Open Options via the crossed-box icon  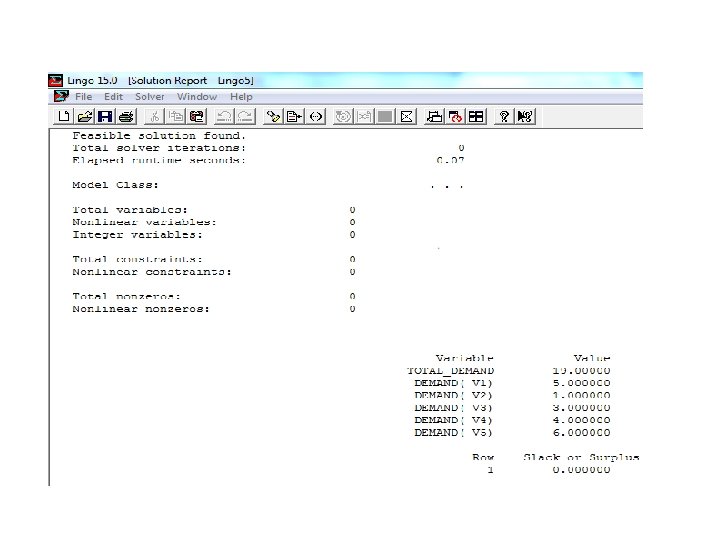(407, 117)
